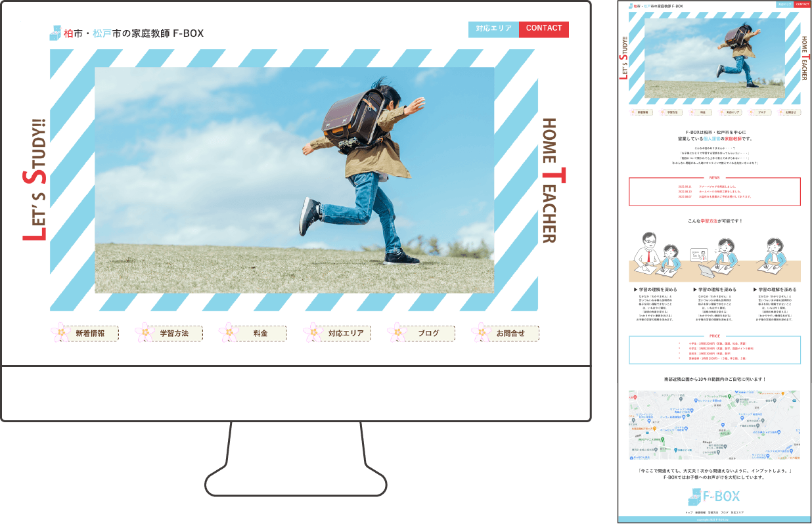The width and height of the screenshot is (812, 524).
Task: Click the PRICE heading on the price box
Action: (x=715, y=336)
